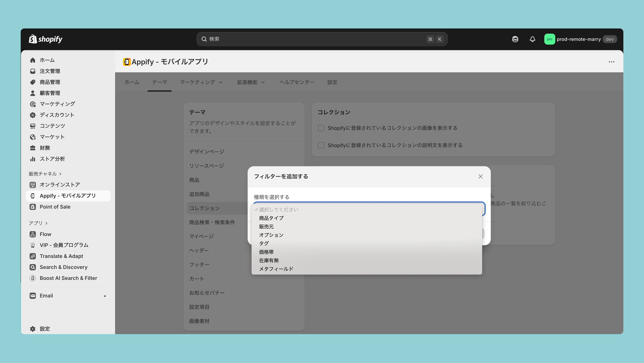644x363 pixels.
Task: Open Translate & Adapt app
Action: 61,256
